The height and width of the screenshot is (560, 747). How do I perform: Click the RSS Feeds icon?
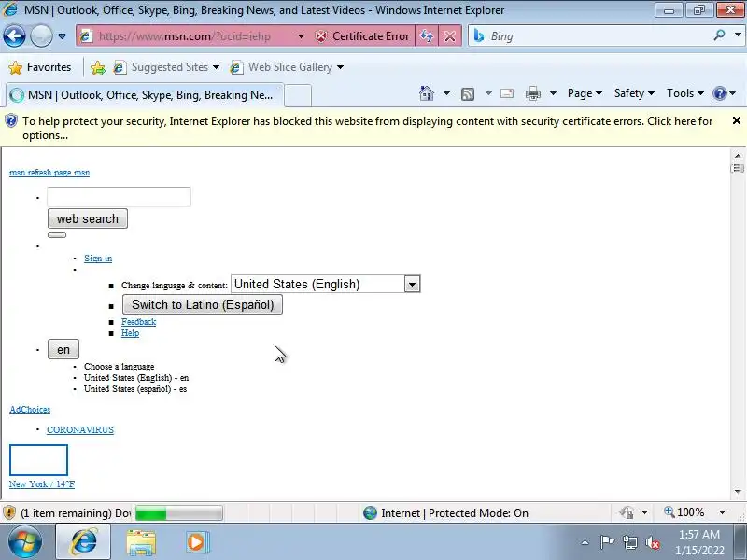point(468,94)
